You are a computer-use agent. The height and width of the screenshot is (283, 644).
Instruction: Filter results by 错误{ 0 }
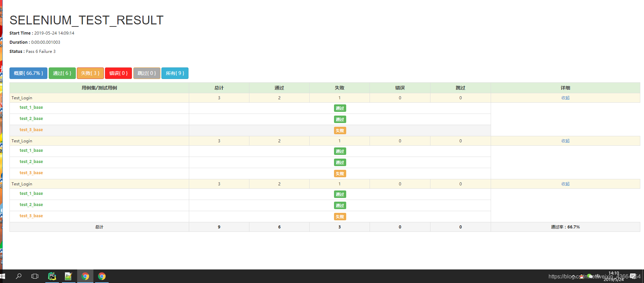[118, 73]
